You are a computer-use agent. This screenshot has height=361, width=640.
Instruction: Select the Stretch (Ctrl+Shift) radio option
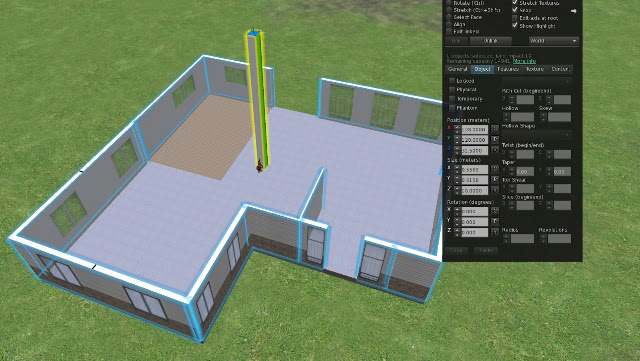pyautogui.click(x=449, y=10)
